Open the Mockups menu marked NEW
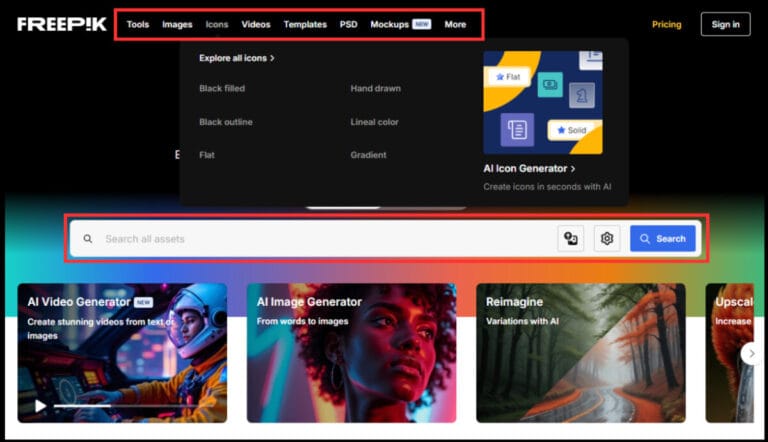 coord(389,24)
